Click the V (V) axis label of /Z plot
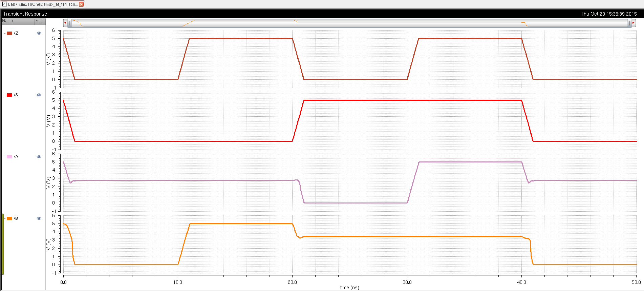644x291 pixels. click(48, 59)
